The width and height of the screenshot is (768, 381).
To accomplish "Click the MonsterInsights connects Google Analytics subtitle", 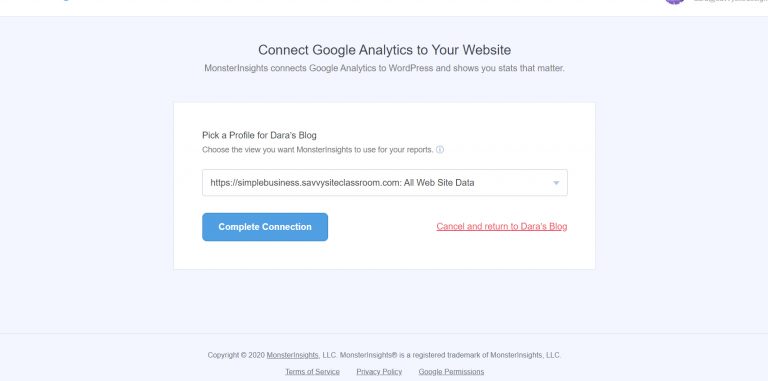I will click(384, 68).
